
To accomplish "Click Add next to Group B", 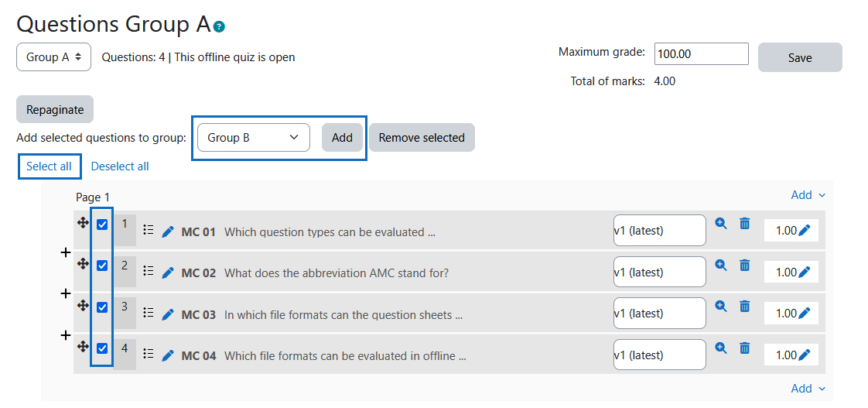I will click(342, 138).
